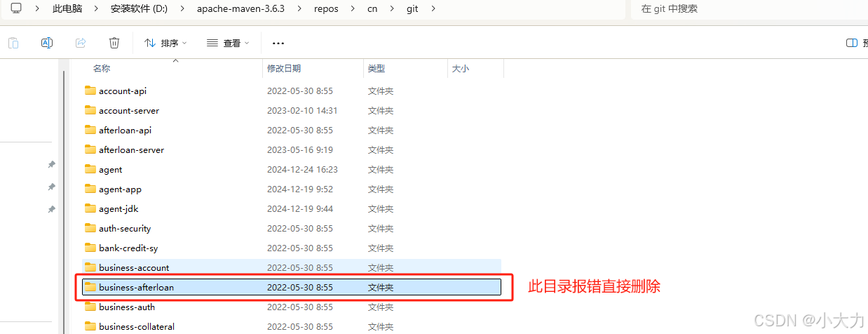Expand chevron after git in breadcrumb
This screenshot has height=334, width=868.
[433, 8]
